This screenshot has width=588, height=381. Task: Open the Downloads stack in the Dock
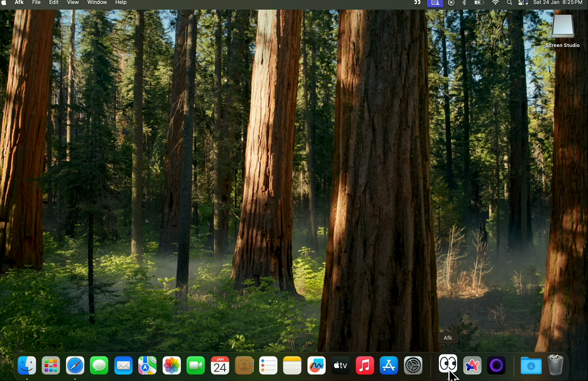pos(531,365)
